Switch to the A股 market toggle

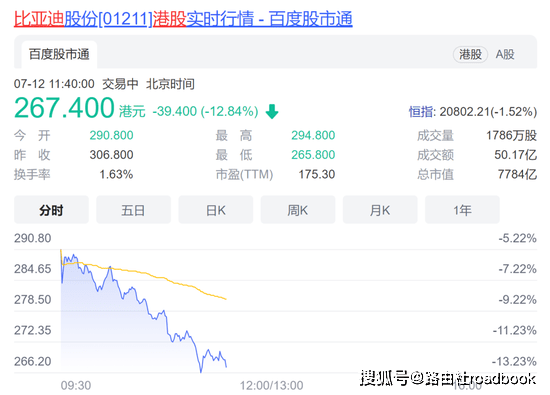click(505, 54)
